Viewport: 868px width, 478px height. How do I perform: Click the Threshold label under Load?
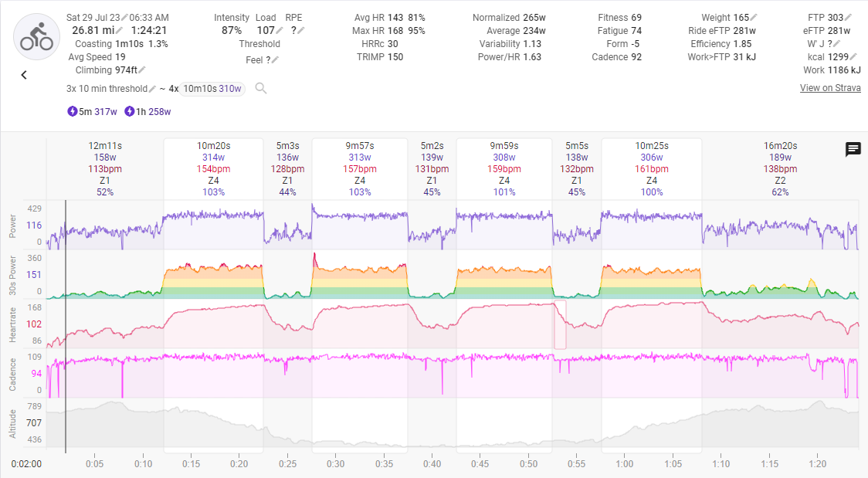(259, 44)
